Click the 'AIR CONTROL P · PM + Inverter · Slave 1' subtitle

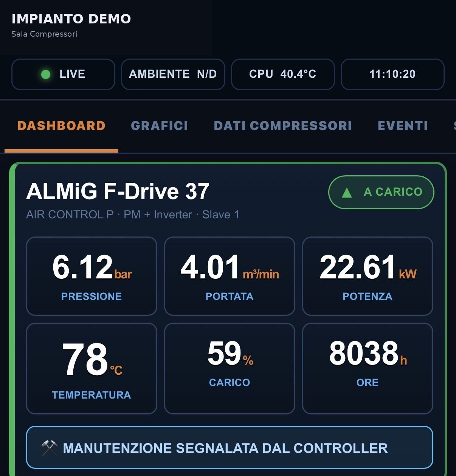133,215
